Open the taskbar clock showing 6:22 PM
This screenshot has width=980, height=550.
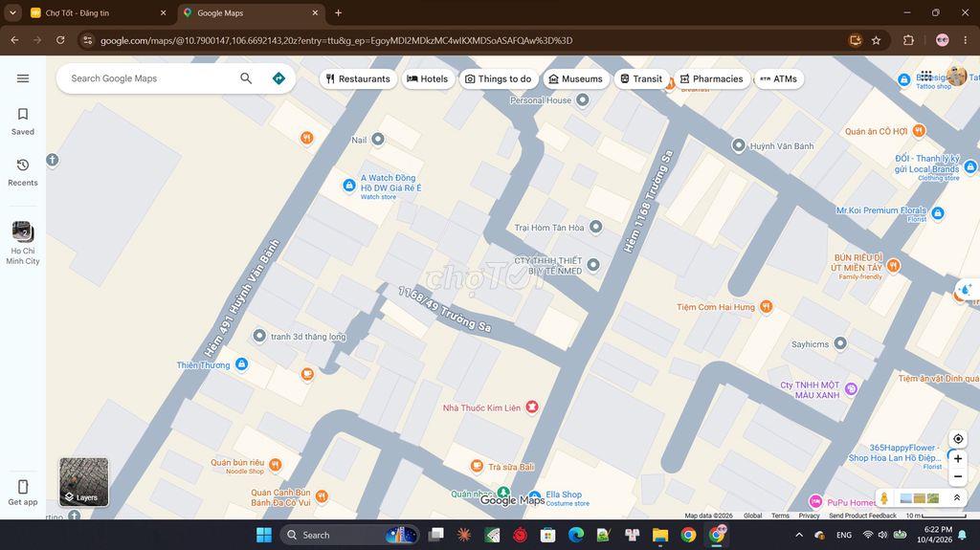(x=934, y=535)
